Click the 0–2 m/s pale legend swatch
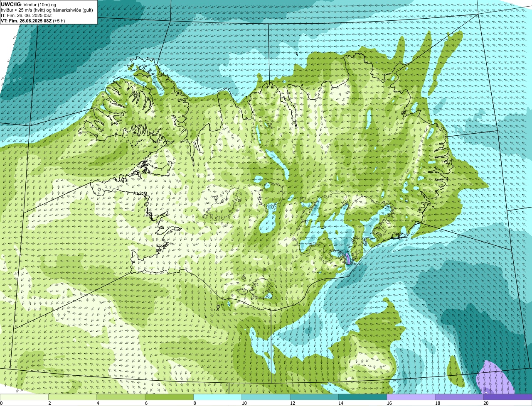Viewport: 532px width, 406px height. coord(24,397)
